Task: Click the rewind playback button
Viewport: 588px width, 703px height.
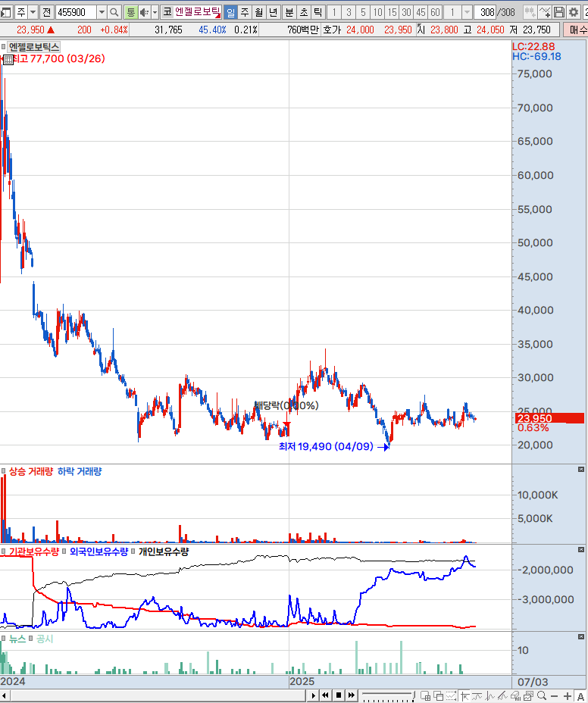Action: pyautogui.click(x=325, y=696)
